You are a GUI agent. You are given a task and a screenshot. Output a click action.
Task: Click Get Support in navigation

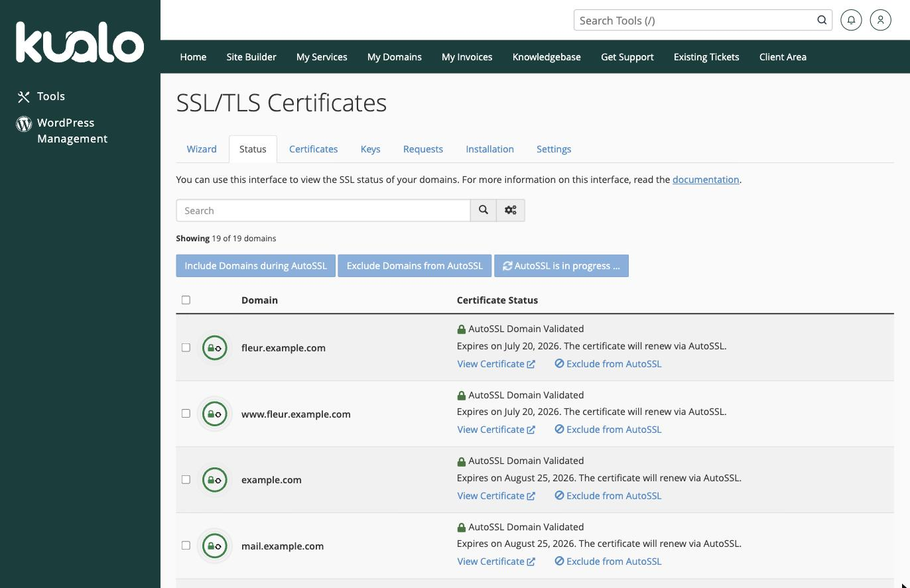point(627,57)
